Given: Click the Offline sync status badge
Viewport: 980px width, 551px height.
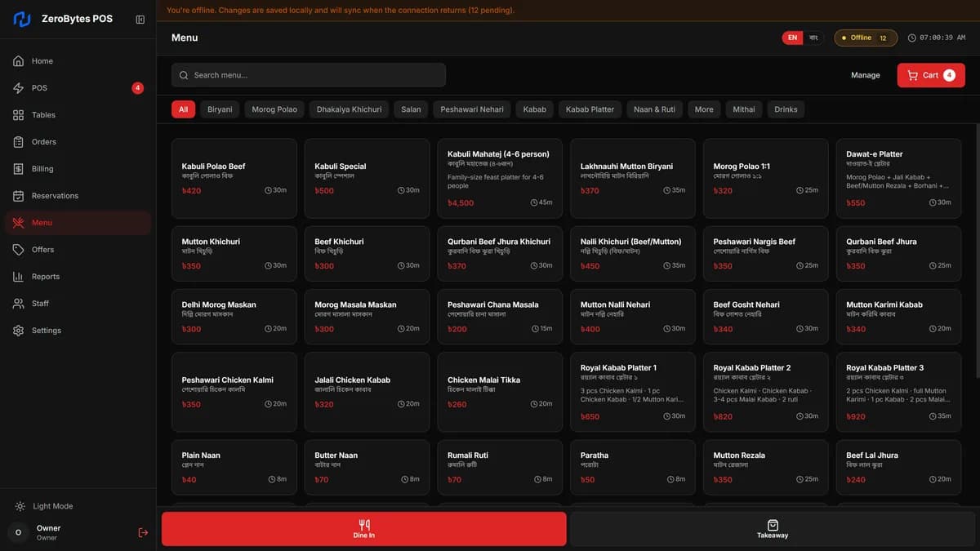Looking at the screenshot, I should coord(866,38).
